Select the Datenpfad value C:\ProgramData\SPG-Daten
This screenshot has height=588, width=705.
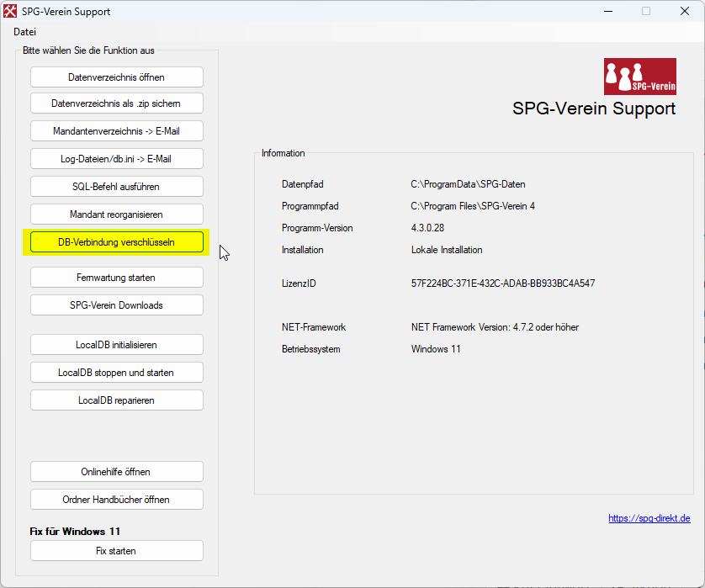[x=468, y=184]
